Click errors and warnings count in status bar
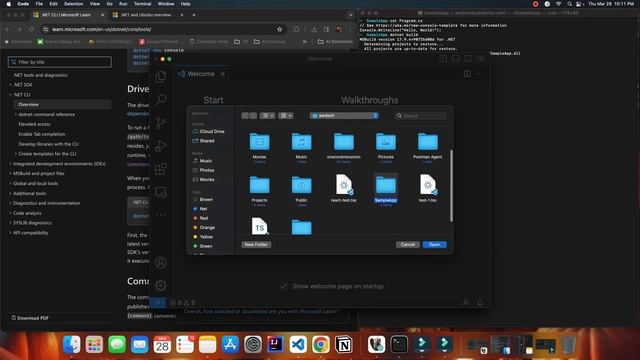This screenshot has height=360, width=640. coord(182,303)
